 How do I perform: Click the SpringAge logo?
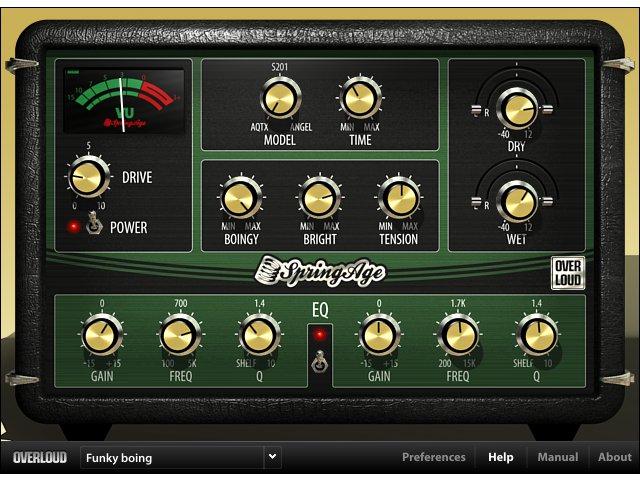pyautogui.click(x=320, y=271)
